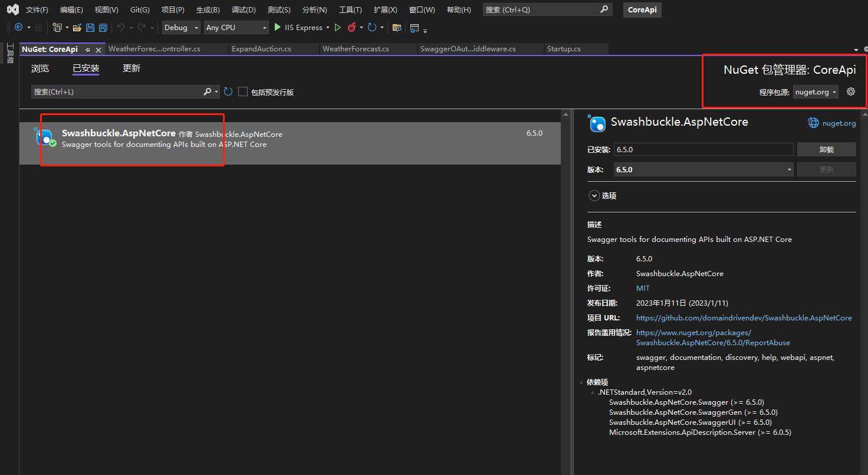The height and width of the screenshot is (475, 868).
Task: Toggle the include prerelease checkbox
Action: 243,91
